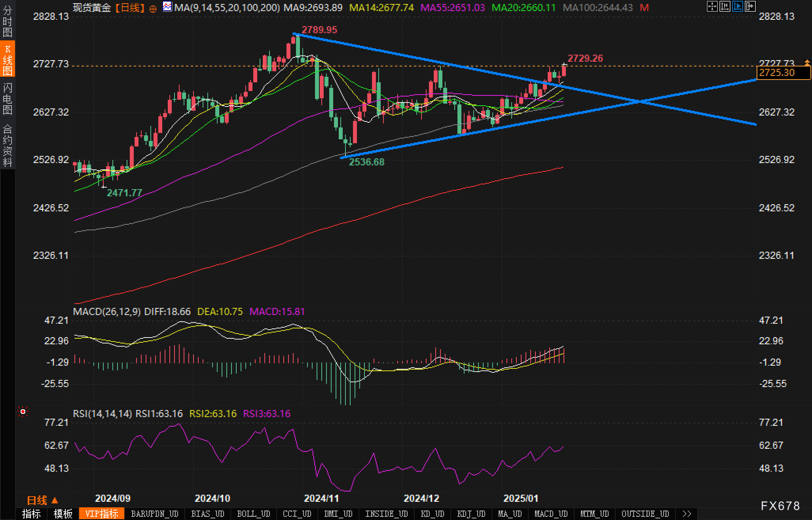Screen dimensions: 812x520
Task: Click the red sun icon beside RSI
Action: click(x=23, y=412)
